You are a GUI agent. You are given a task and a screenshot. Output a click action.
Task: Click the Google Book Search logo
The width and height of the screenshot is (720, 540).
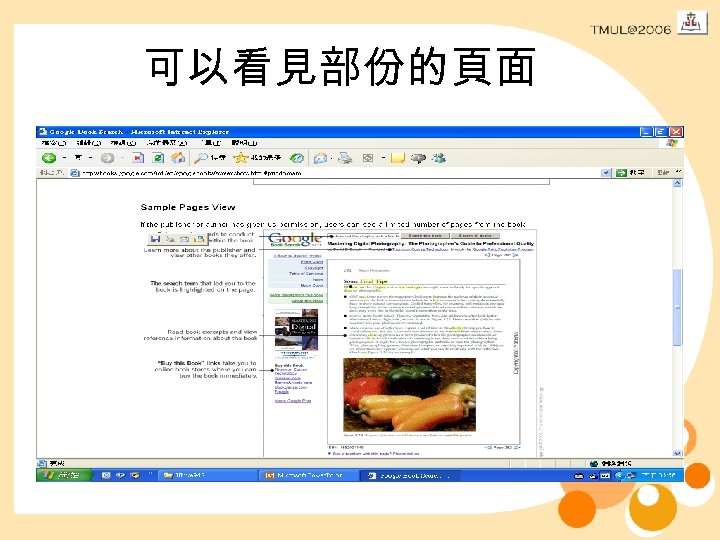coord(294,239)
